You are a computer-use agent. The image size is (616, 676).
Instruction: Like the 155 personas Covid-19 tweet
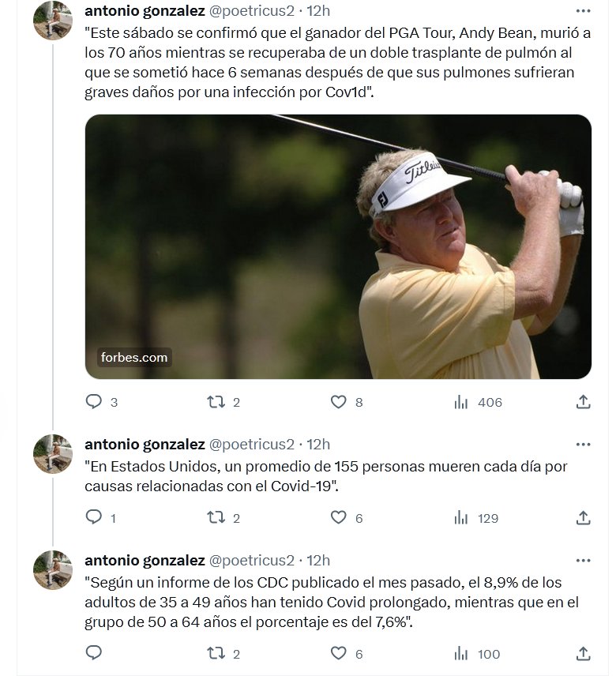(339, 518)
